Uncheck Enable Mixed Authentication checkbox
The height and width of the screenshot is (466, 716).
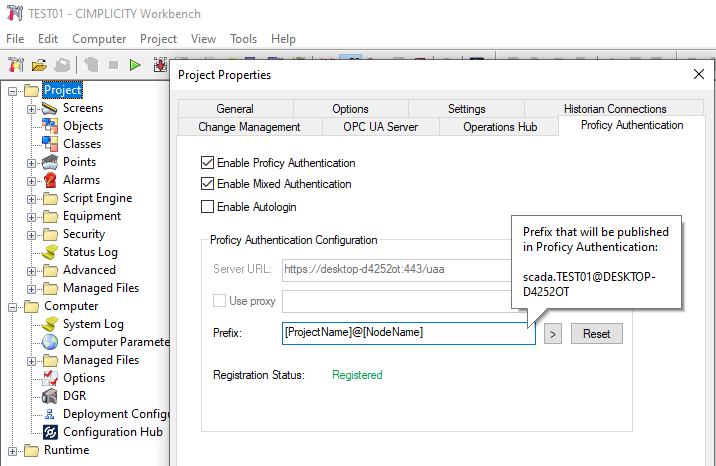click(207, 183)
